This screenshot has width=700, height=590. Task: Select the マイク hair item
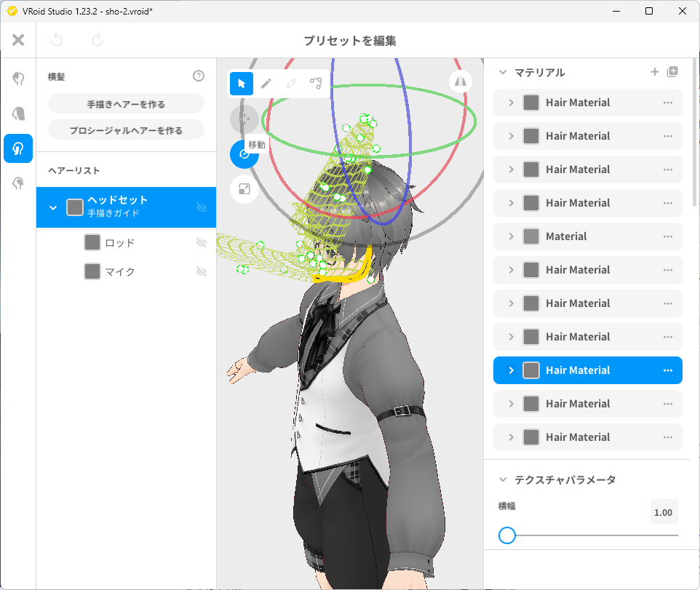(126, 271)
